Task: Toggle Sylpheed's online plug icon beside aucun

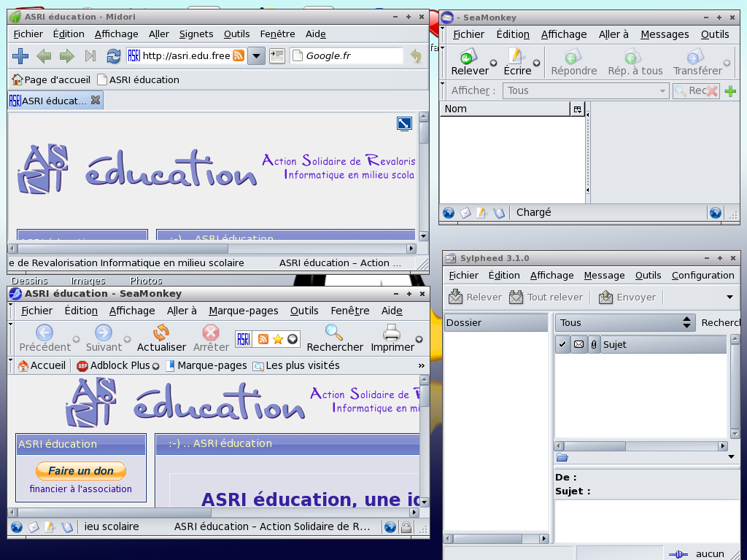Action: pyautogui.click(x=678, y=554)
